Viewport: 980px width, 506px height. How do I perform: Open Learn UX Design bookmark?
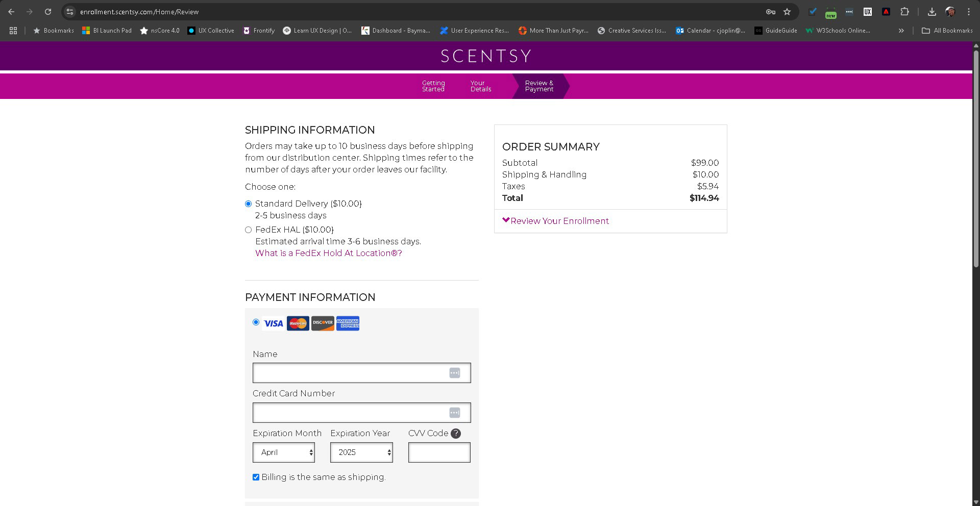pos(317,31)
